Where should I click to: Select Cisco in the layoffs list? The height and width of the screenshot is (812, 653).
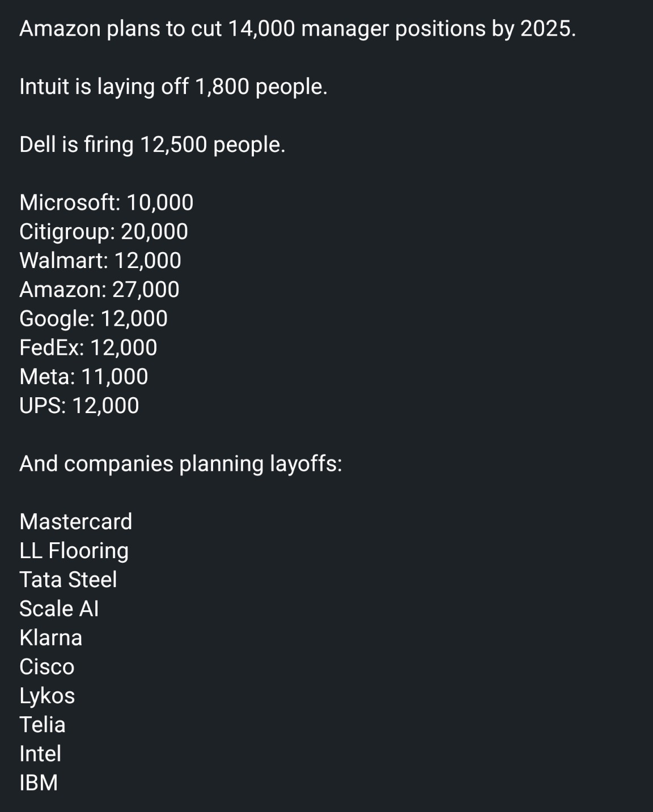pos(47,667)
